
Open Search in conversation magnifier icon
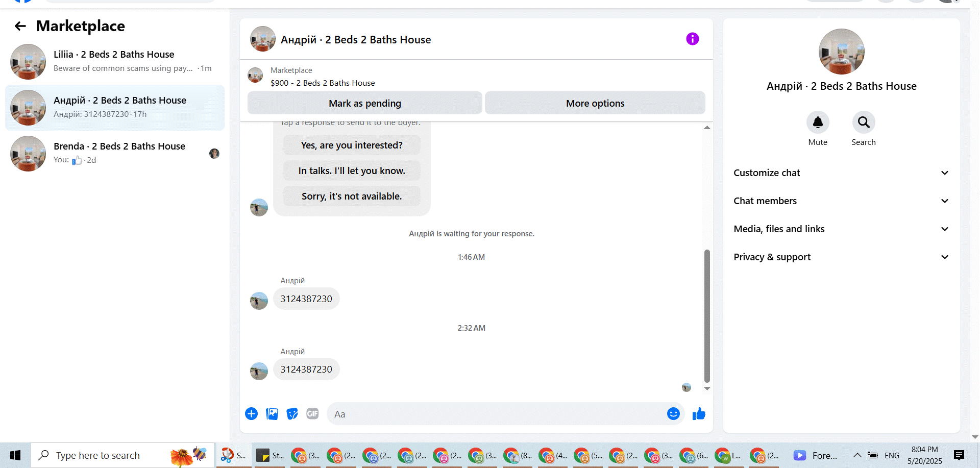coord(864,122)
